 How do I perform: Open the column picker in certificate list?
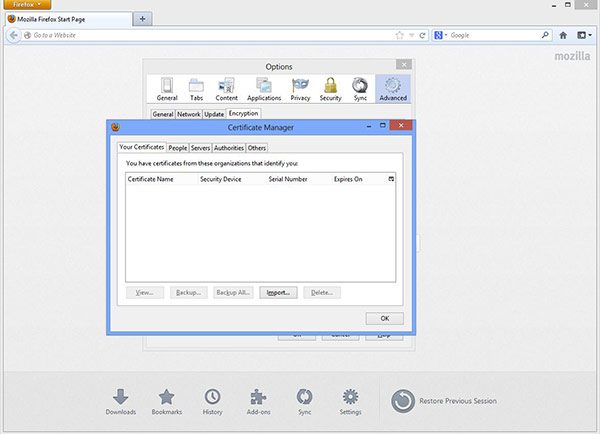pos(391,178)
